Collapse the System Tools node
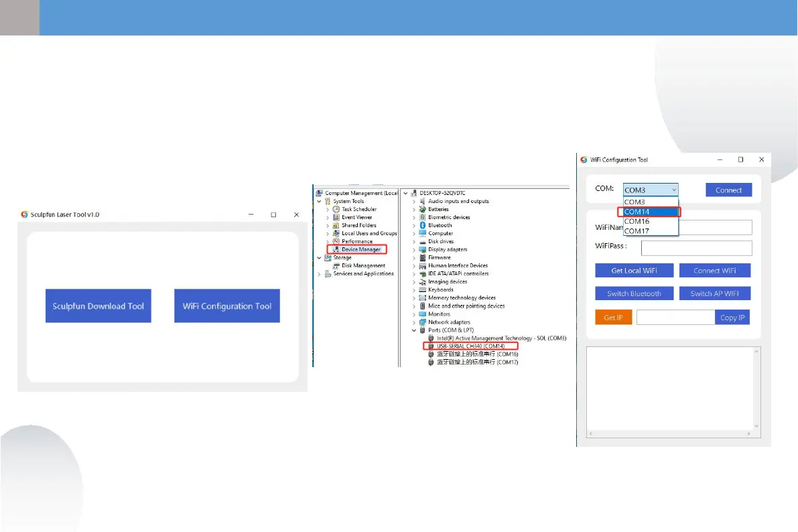 pos(319,201)
